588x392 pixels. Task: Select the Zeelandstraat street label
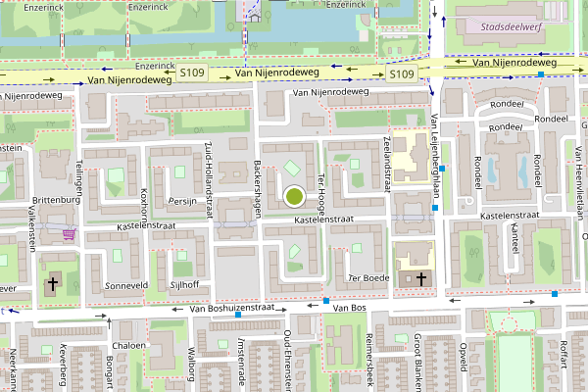click(x=387, y=165)
